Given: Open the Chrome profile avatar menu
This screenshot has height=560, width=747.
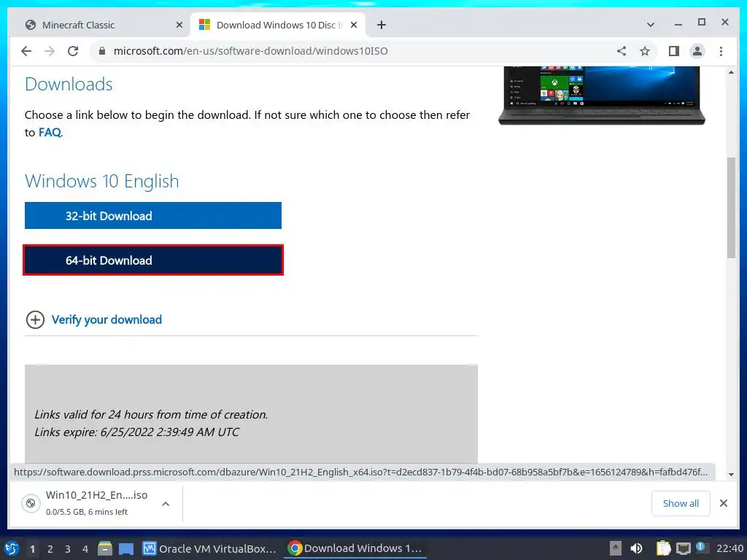Looking at the screenshot, I should [697, 51].
